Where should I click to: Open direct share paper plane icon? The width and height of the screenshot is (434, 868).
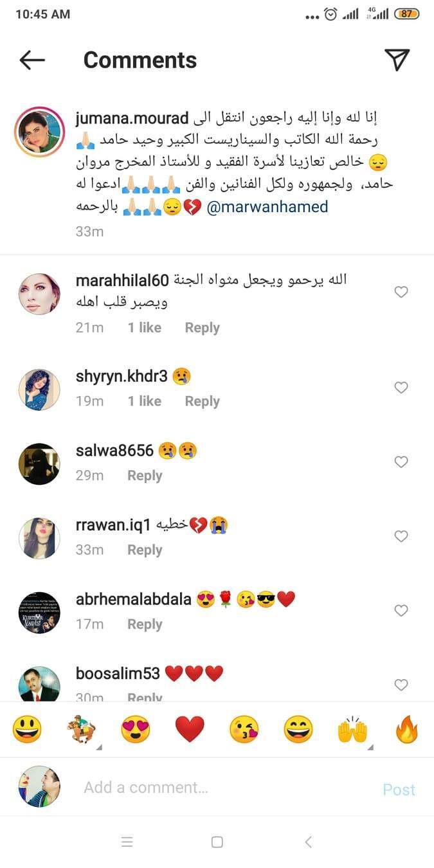397,59
